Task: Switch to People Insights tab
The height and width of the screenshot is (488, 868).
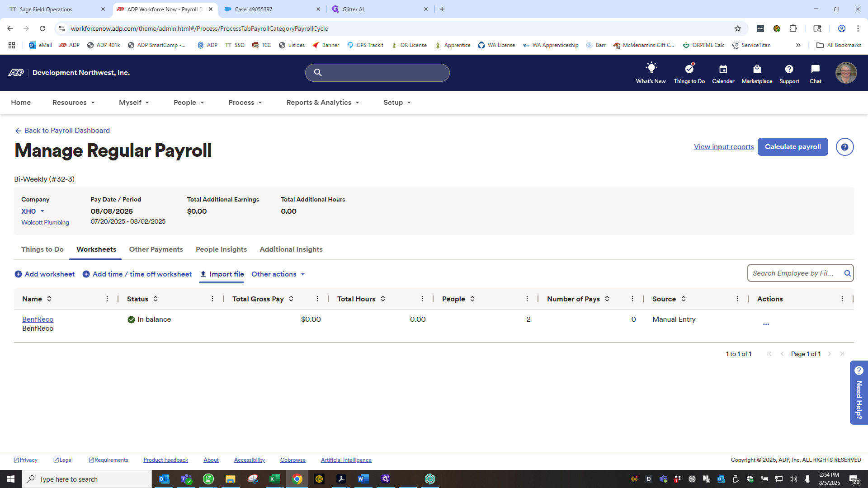Action: [221, 249]
